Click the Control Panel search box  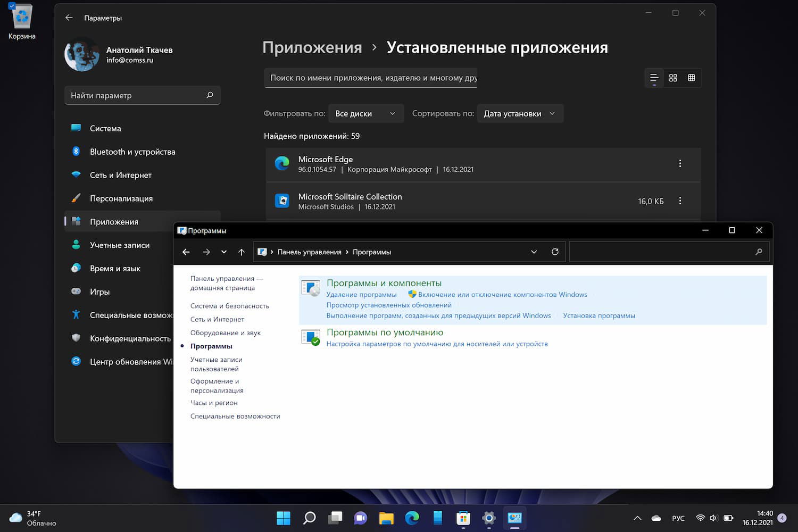(x=669, y=252)
